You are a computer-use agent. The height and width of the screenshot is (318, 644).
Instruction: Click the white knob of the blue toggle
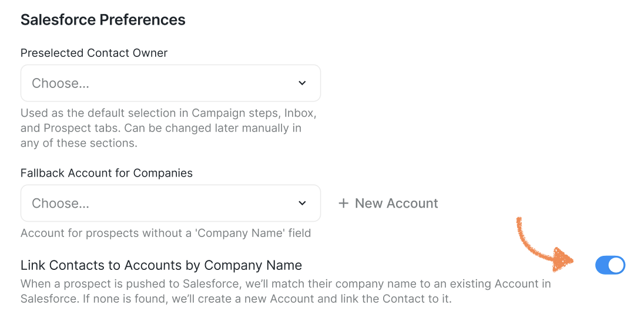[616, 265]
